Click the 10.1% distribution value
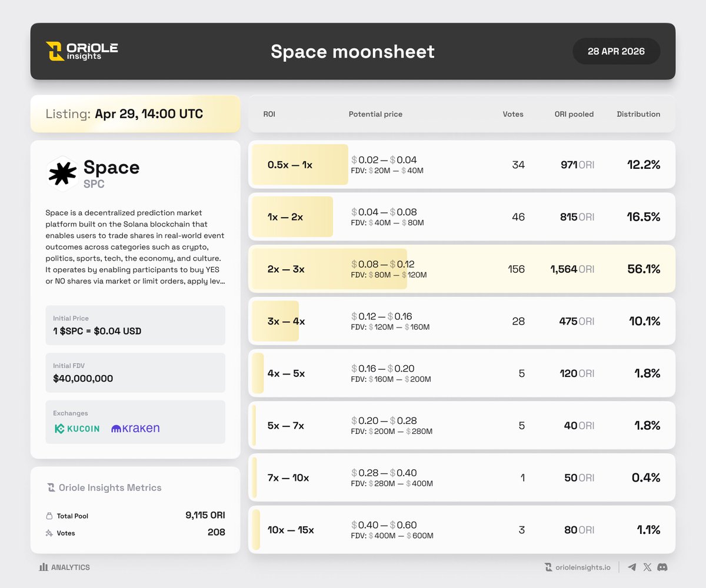Image resolution: width=706 pixels, height=588 pixels. pyautogui.click(x=644, y=321)
